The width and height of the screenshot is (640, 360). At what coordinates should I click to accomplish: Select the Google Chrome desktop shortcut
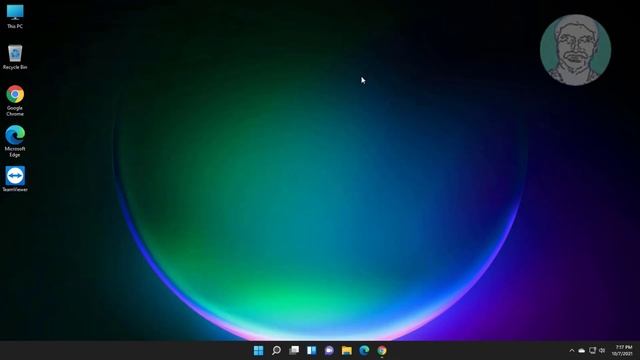coord(15,101)
